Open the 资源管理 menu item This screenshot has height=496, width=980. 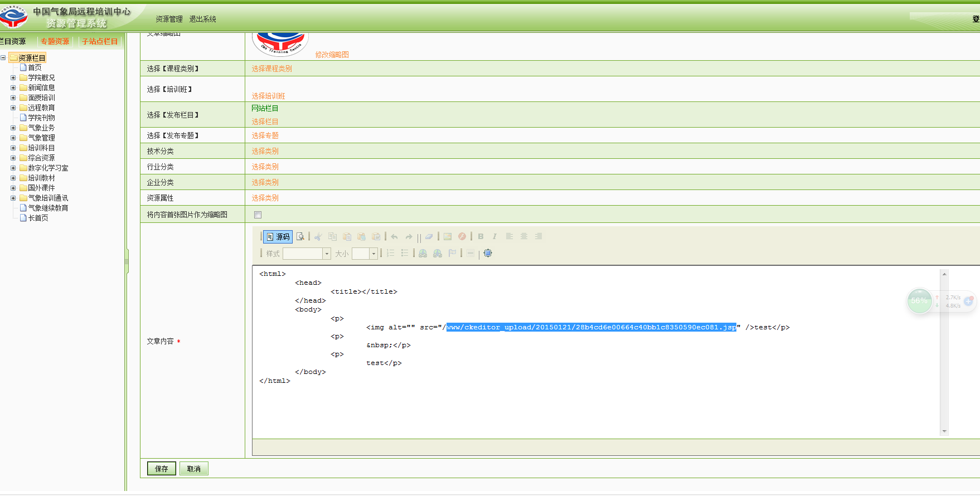point(169,19)
